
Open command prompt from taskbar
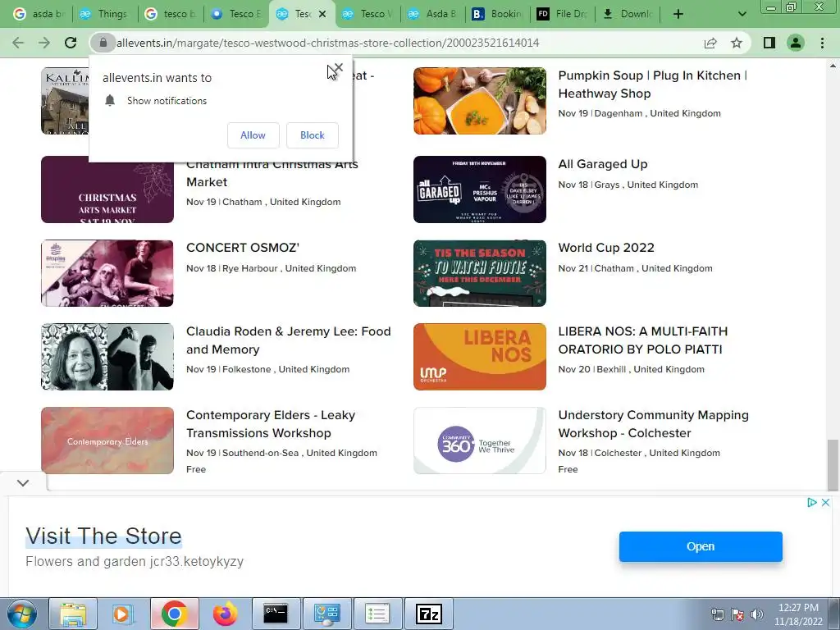coord(276,614)
